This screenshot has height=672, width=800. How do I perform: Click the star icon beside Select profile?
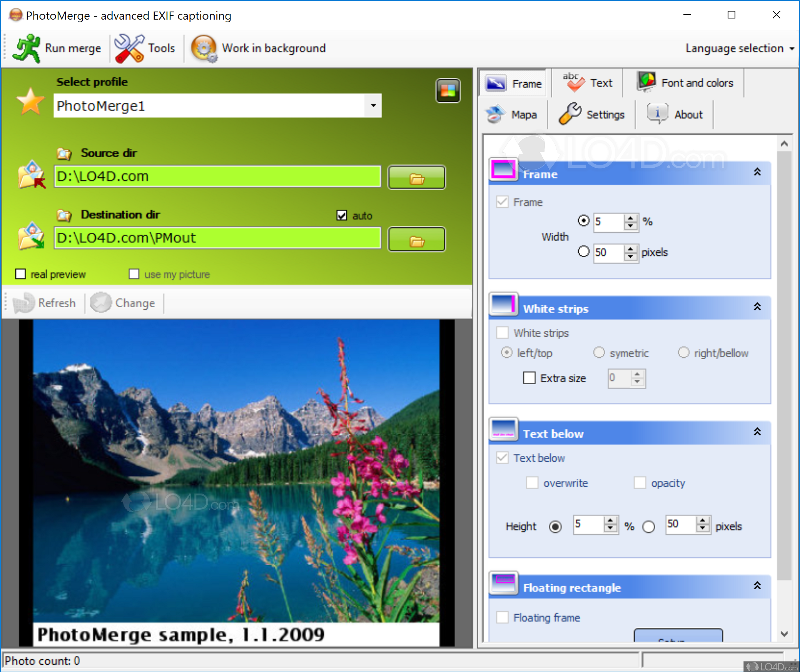[x=30, y=102]
